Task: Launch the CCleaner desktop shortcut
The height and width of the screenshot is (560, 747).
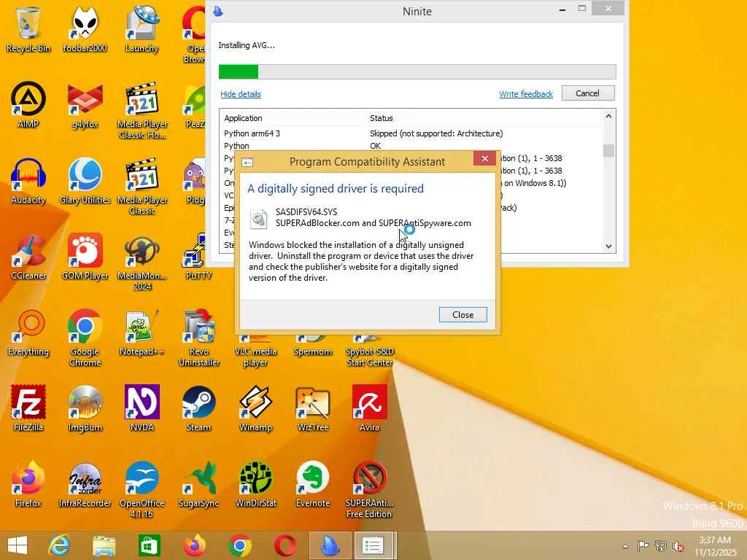Action: 28,257
